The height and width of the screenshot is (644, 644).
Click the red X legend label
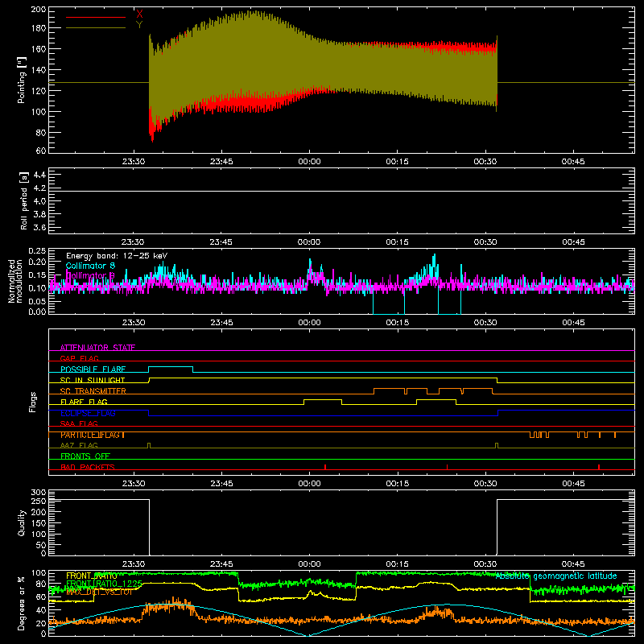(139, 14)
